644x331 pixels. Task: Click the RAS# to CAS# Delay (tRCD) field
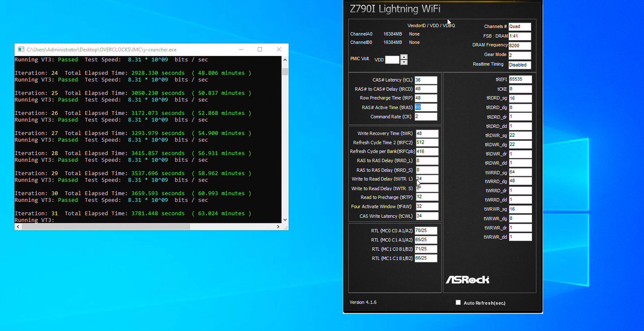click(x=426, y=89)
